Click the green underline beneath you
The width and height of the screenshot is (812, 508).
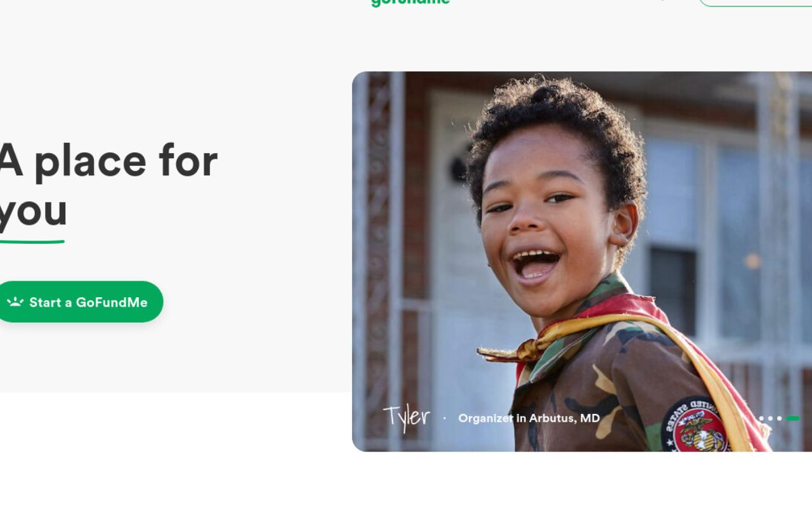coord(32,241)
